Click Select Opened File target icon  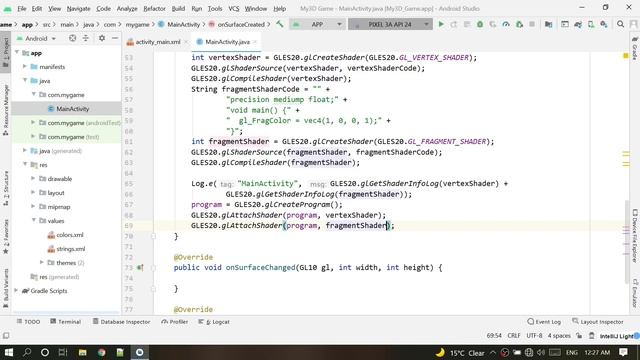tap(72, 38)
